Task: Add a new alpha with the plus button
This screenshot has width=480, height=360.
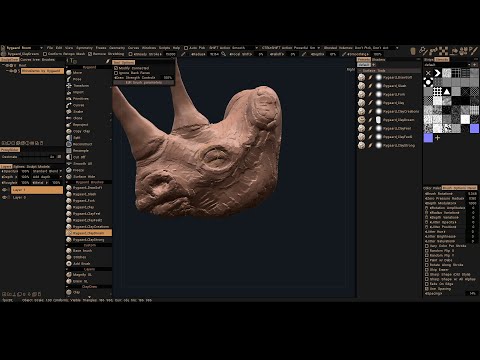Action: [437, 138]
